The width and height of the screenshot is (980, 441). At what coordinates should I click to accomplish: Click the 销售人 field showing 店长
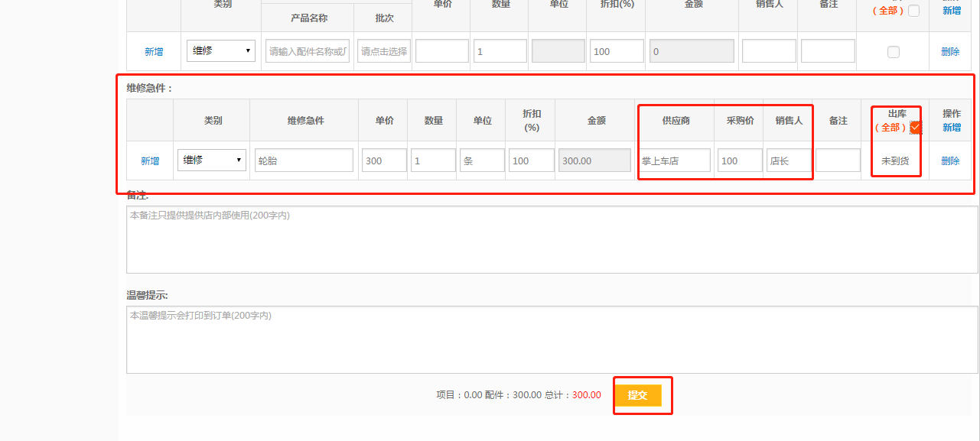(x=789, y=161)
